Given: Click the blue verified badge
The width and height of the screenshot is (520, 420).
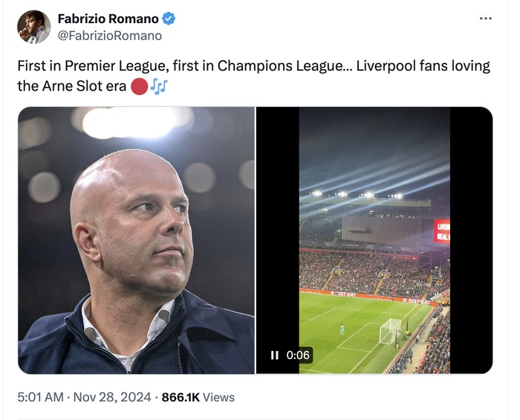Looking at the screenshot, I should (169, 19).
